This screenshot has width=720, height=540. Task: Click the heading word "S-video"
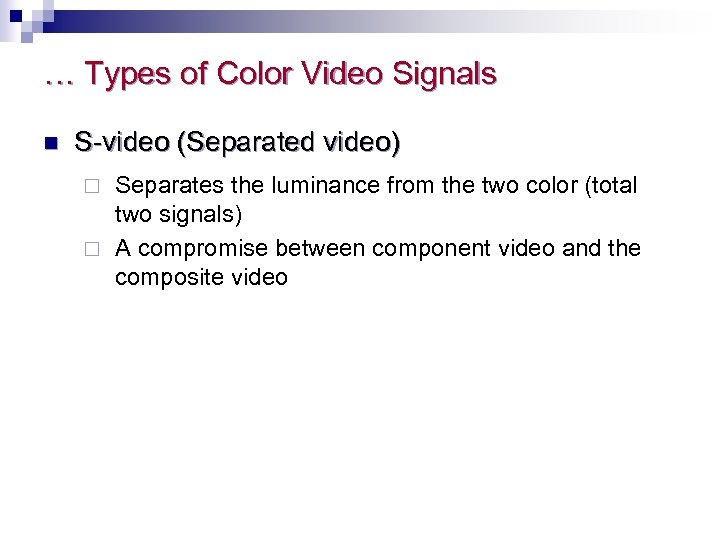pyautogui.click(x=122, y=144)
